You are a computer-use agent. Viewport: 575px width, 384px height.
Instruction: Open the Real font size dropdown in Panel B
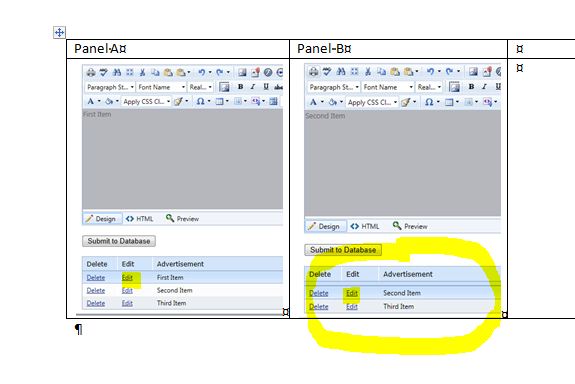pos(429,87)
